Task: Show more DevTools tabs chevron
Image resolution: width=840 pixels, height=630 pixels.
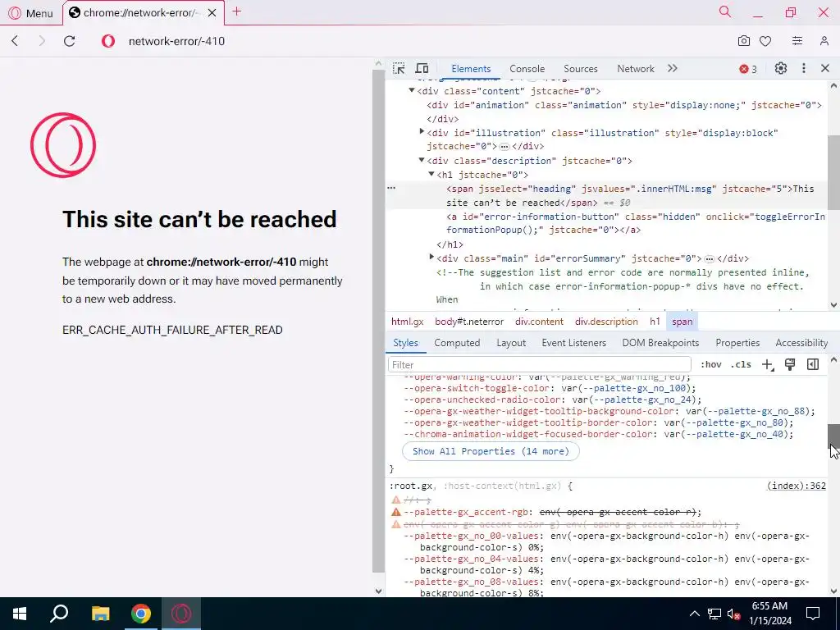Action: click(x=673, y=68)
